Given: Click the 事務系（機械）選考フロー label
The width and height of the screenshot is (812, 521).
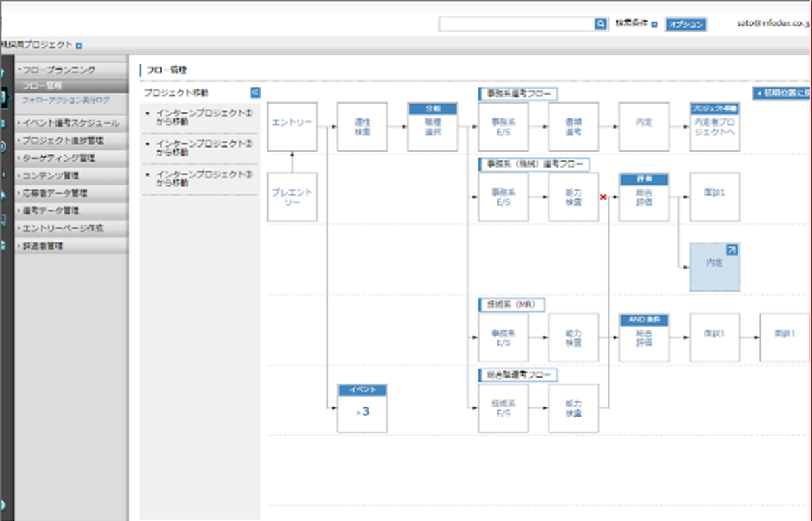Looking at the screenshot, I should (533, 164).
